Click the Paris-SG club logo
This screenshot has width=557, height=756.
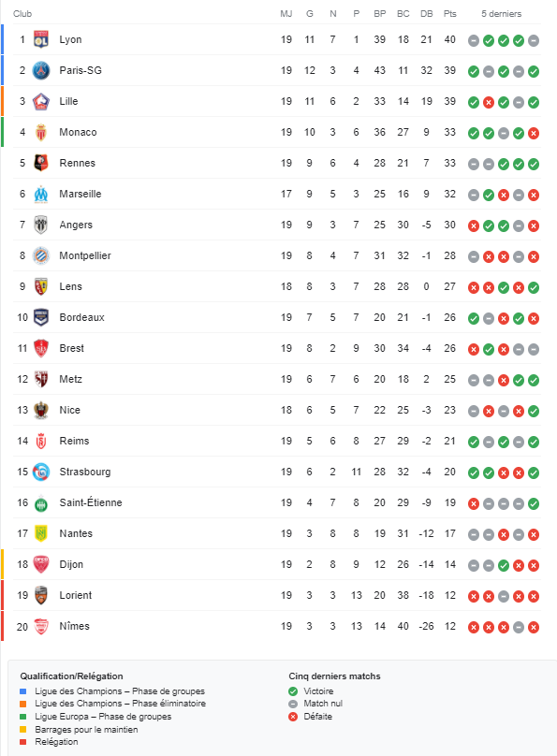pyautogui.click(x=41, y=70)
